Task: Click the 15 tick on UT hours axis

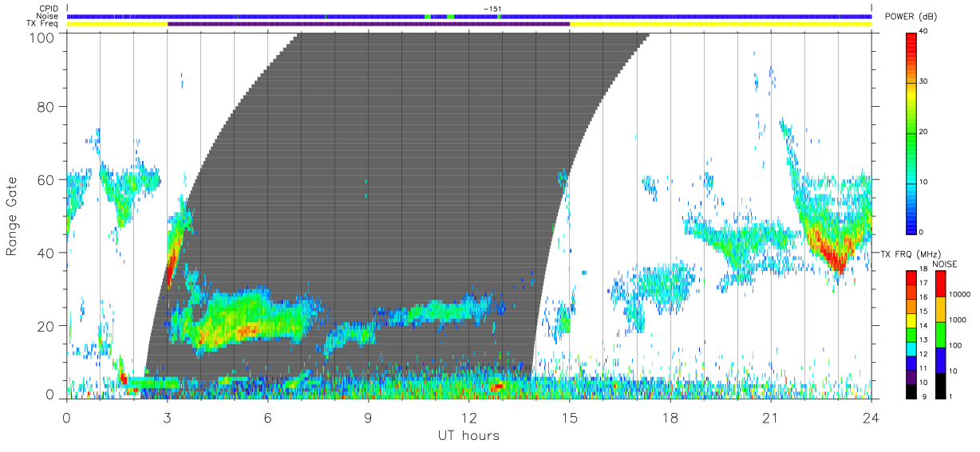Action: pyautogui.click(x=570, y=417)
